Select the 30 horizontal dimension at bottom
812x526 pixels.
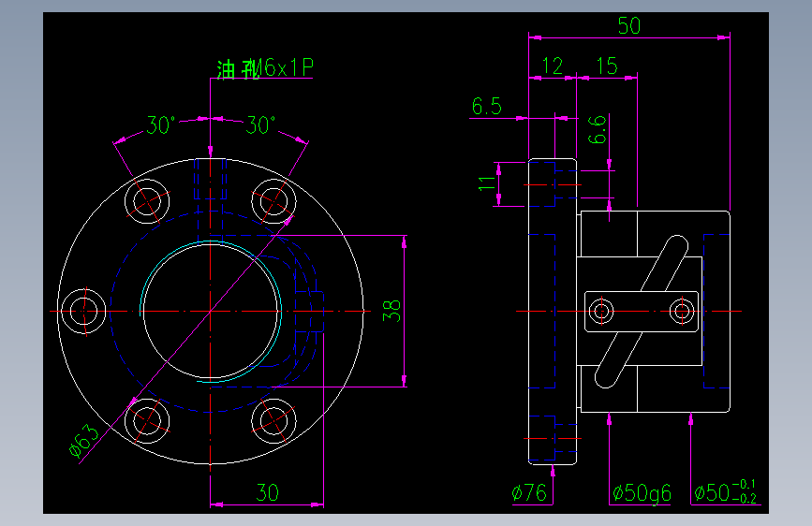click(x=267, y=492)
